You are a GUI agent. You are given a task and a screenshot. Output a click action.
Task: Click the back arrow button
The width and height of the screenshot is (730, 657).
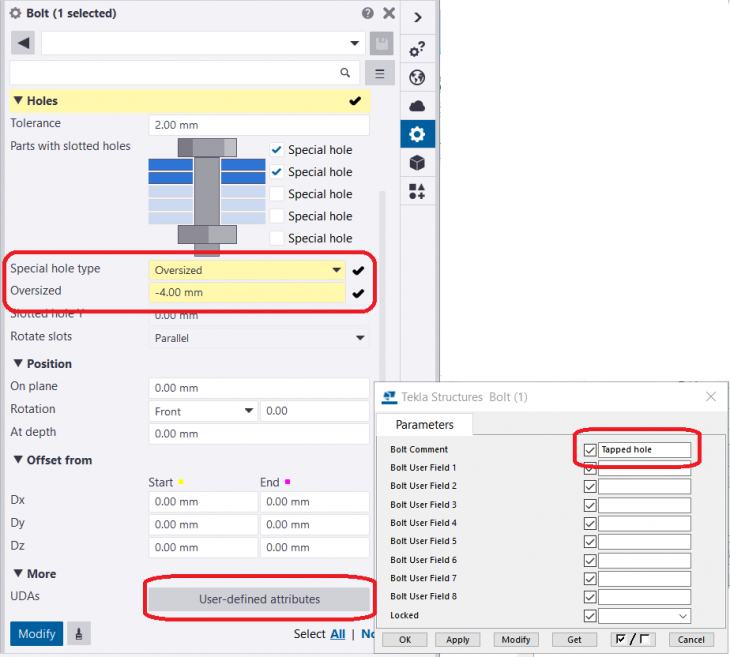coord(23,43)
